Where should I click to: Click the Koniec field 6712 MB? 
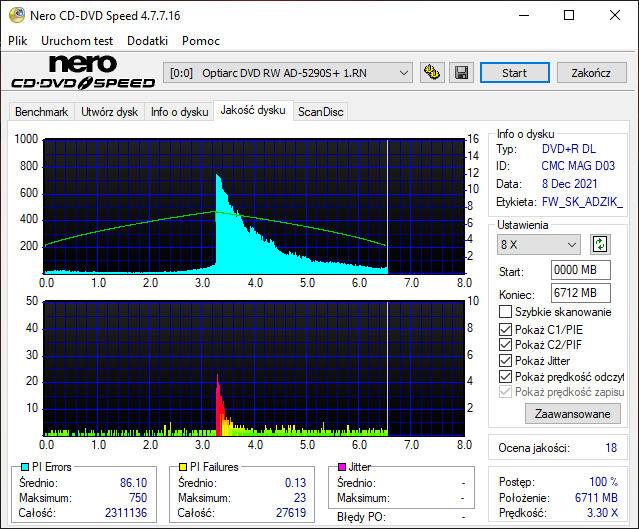coord(581,293)
